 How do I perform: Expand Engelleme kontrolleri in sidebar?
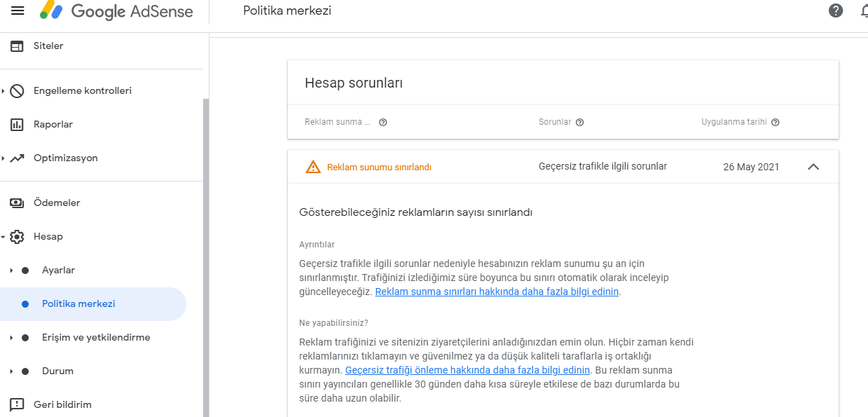coord(3,91)
